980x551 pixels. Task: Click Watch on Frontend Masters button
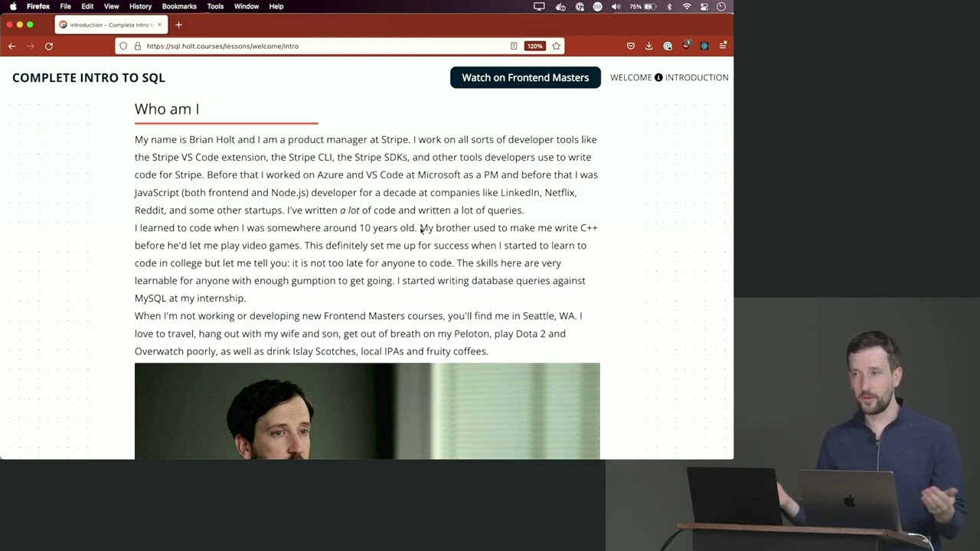tap(525, 77)
